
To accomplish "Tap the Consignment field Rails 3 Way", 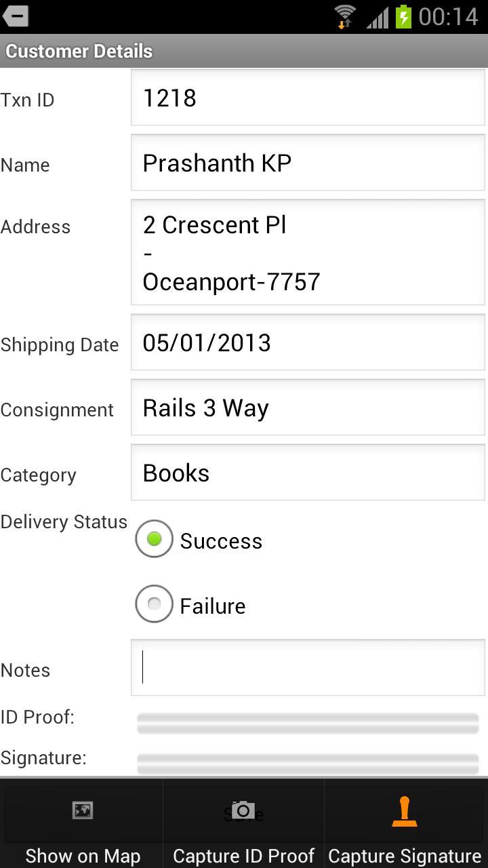I will tap(308, 408).
